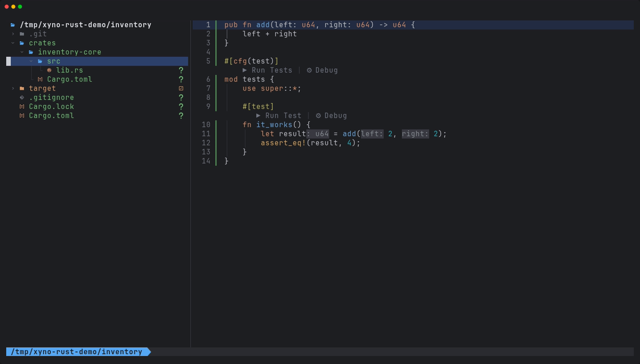The height and width of the screenshot is (364, 640).
Task: Click the .git folder icon
Action: [22, 34]
